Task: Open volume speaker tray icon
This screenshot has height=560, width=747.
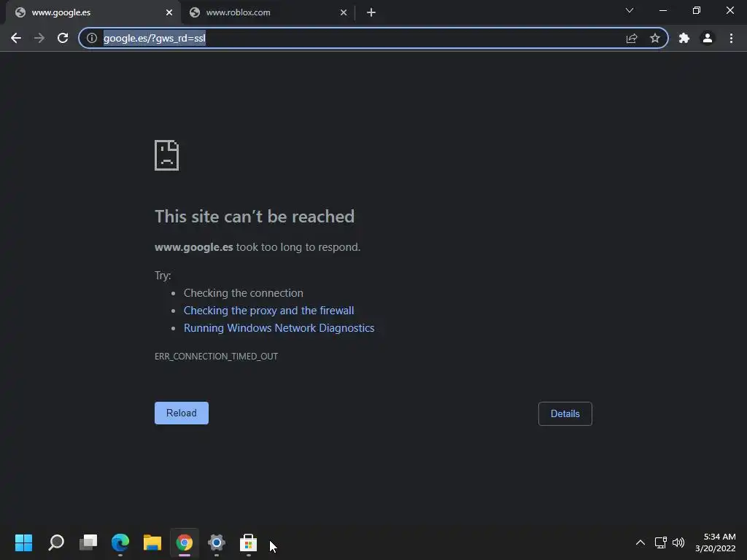Action: [678, 542]
